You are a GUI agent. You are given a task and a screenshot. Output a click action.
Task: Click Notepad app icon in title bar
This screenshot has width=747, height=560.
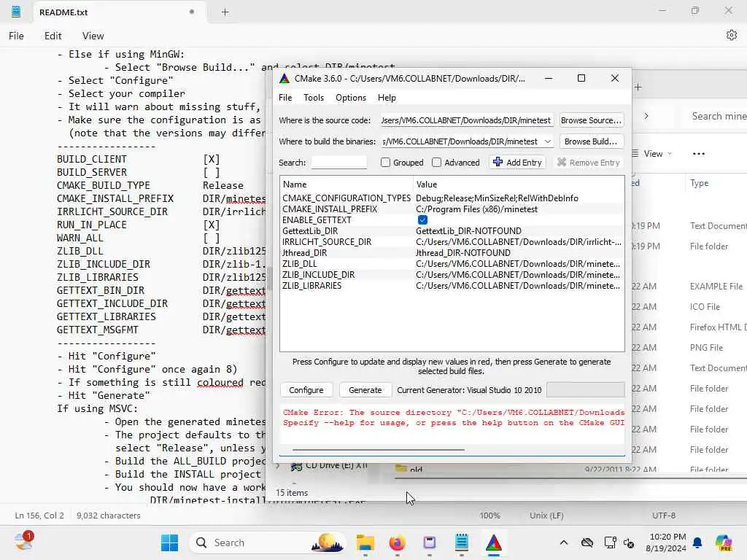tap(16, 12)
